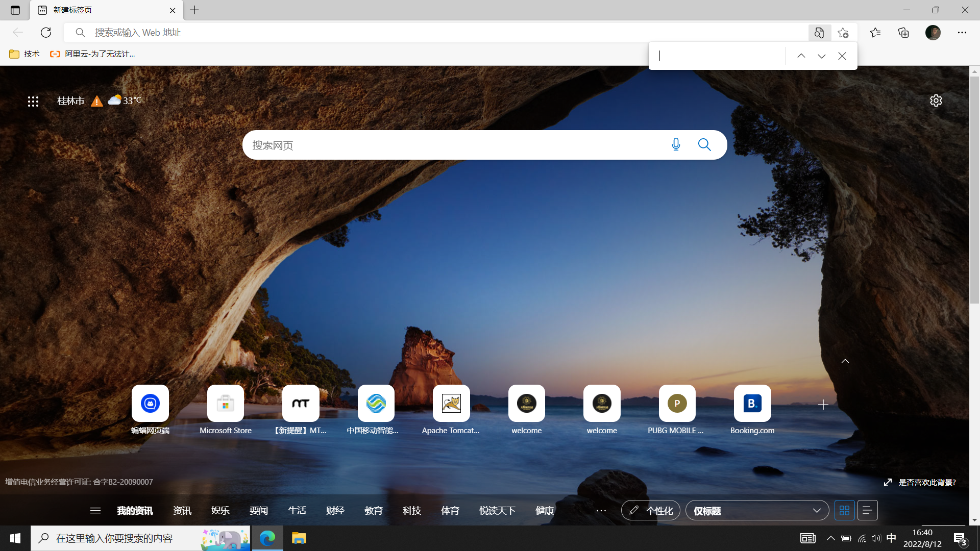980x551 pixels.
Task: Open page settings gear icon
Action: click(x=936, y=101)
